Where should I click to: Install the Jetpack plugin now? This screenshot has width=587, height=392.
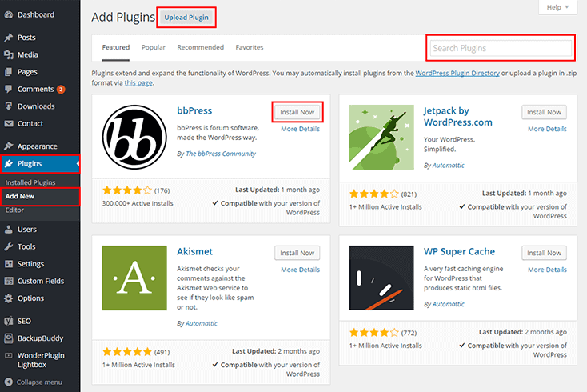click(x=545, y=112)
